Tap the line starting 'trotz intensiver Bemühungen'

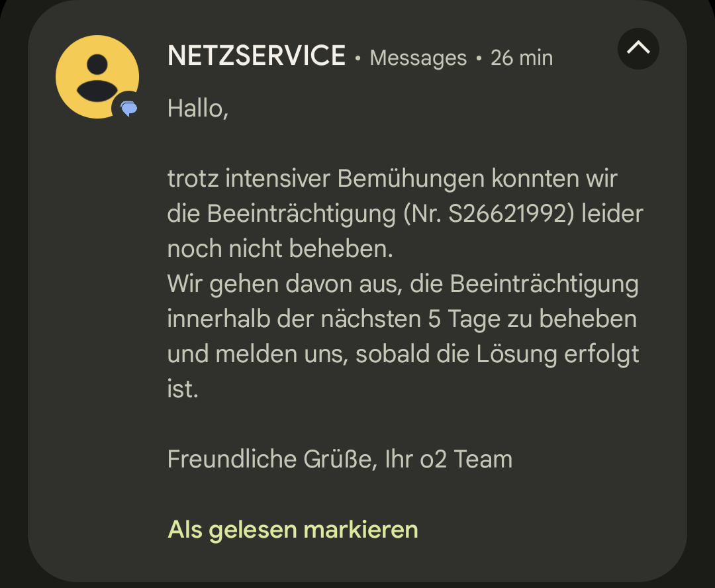392,179
